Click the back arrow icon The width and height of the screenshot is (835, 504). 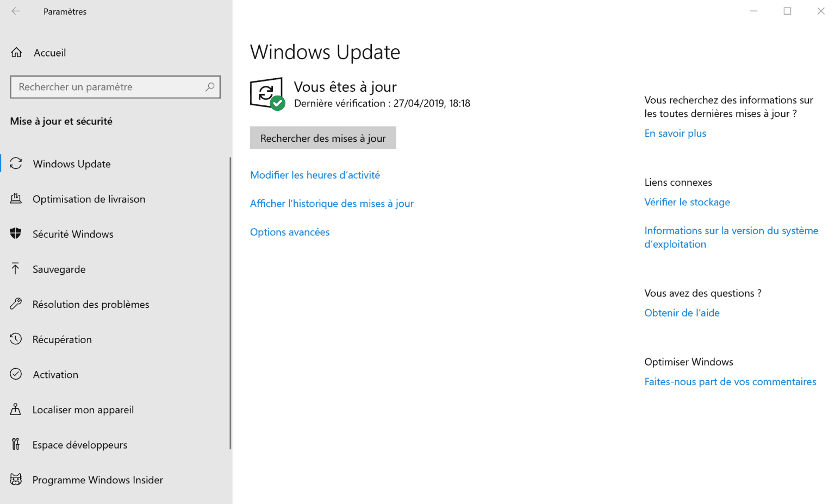pos(16,11)
